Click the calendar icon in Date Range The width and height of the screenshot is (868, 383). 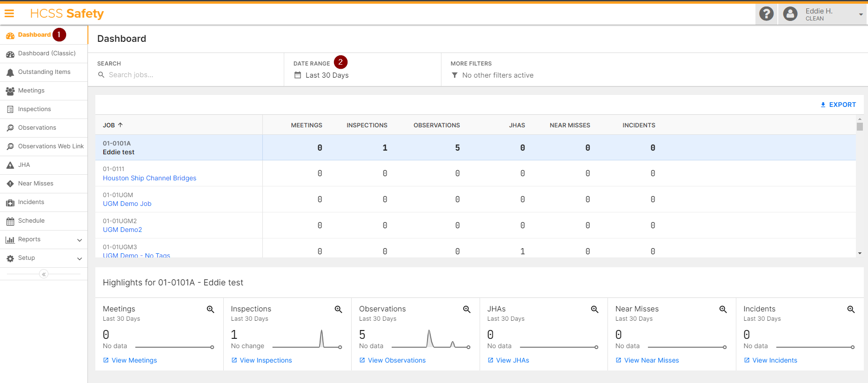pos(298,75)
